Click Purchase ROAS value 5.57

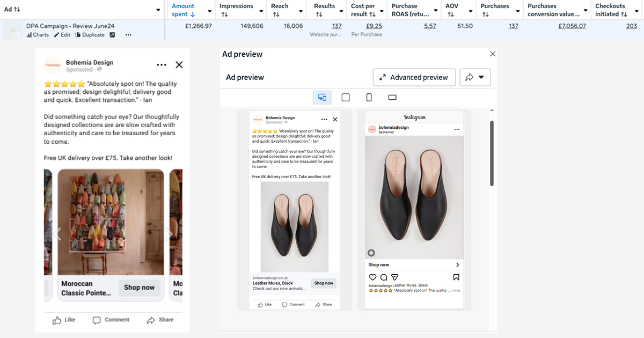430,26
